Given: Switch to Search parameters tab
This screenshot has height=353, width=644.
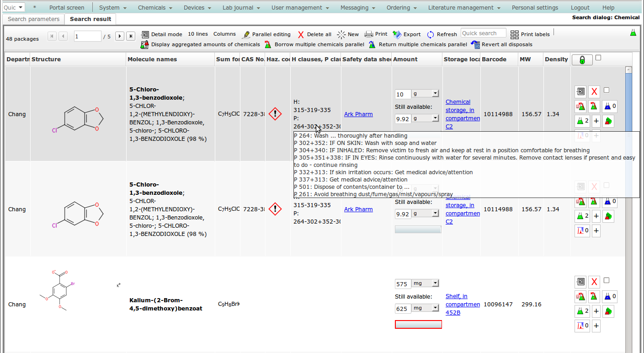Looking at the screenshot, I should click(33, 19).
